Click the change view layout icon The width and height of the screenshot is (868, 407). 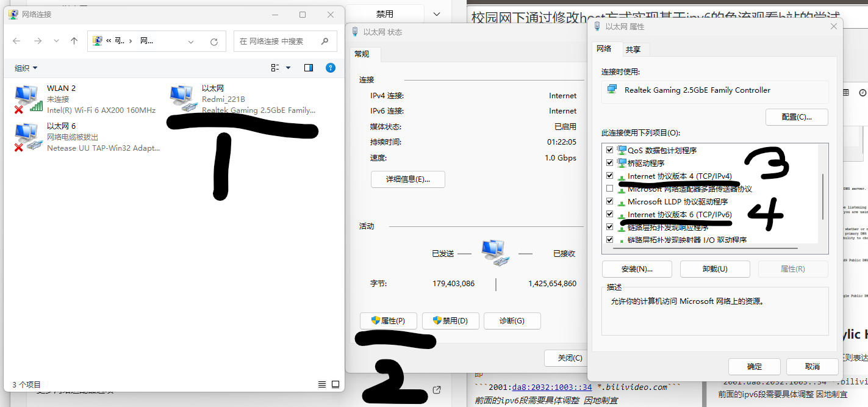tap(275, 68)
